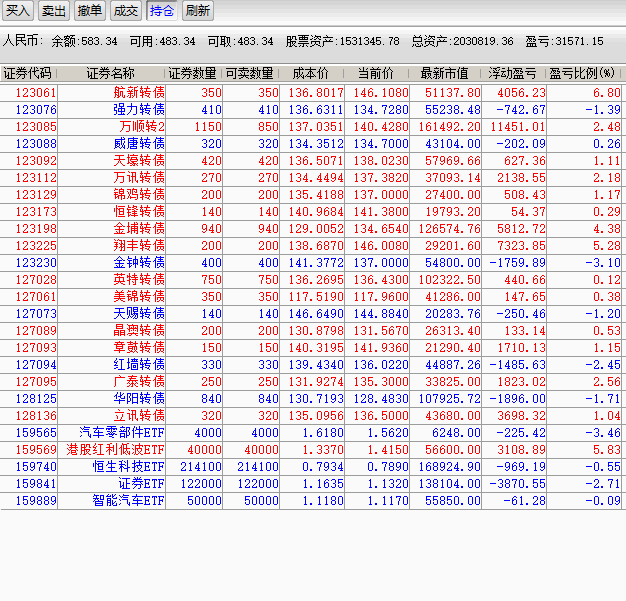Click the 恒生科技ETF holding
626x601 pixels.
(128, 466)
